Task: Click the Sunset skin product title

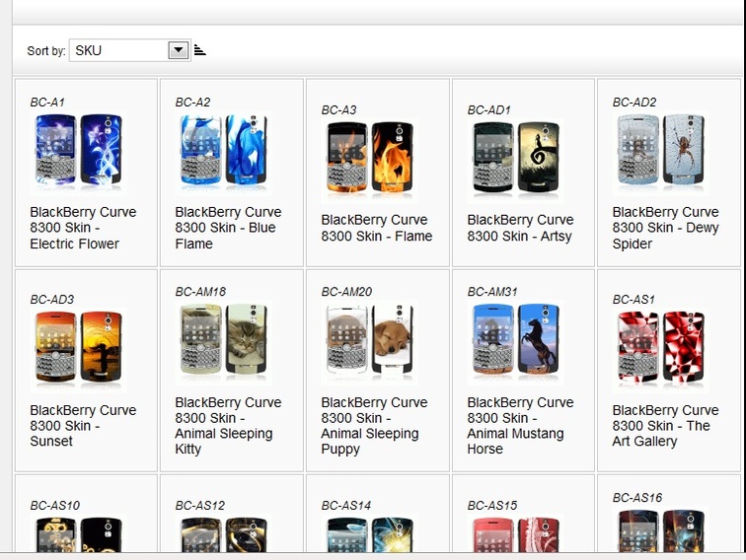Action: [x=83, y=426]
